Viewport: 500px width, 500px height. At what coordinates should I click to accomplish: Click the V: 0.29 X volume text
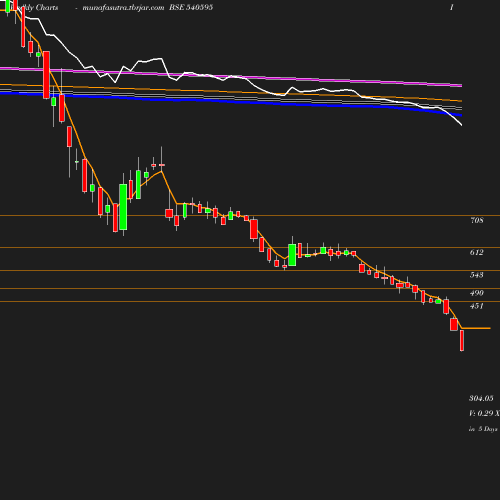pyautogui.click(x=484, y=413)
